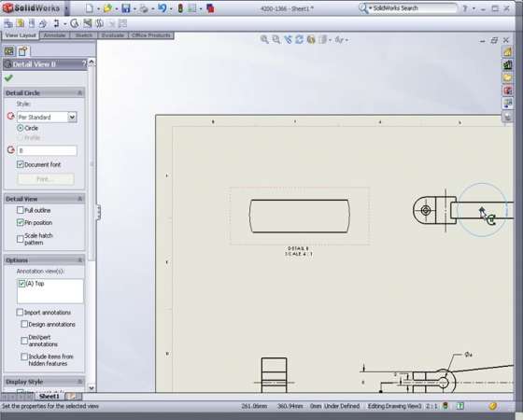Image resolution: width=523 pixels, height=420 pixels.
Task: Click the Projected View toolbar icon
Action: click(x=32, y=23)
